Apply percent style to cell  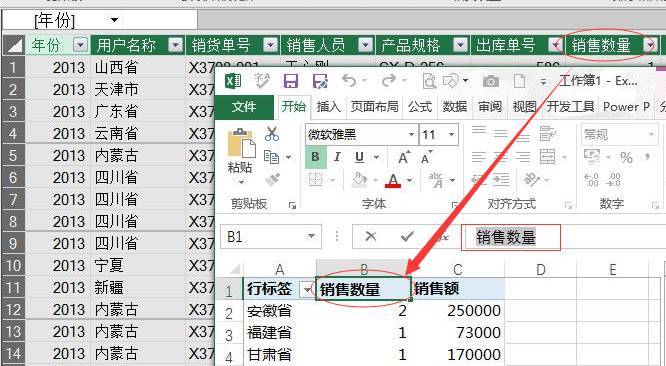tap(626, 158)
